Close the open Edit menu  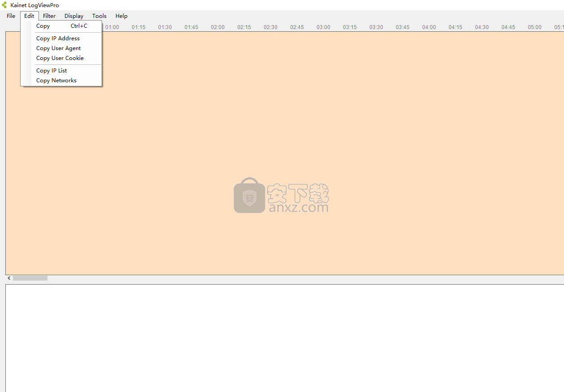pos(30,16)
